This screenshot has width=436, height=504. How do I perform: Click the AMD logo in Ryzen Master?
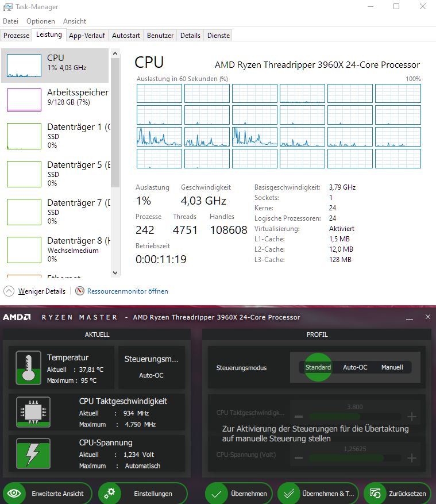[x=17, y=317]
